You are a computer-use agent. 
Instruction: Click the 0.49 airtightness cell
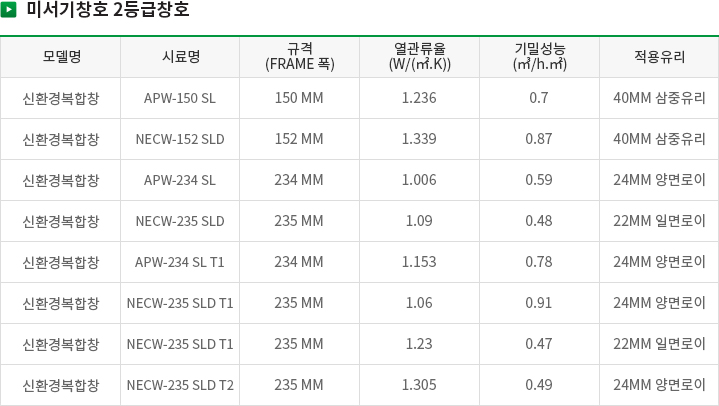[x=539, y=385]
